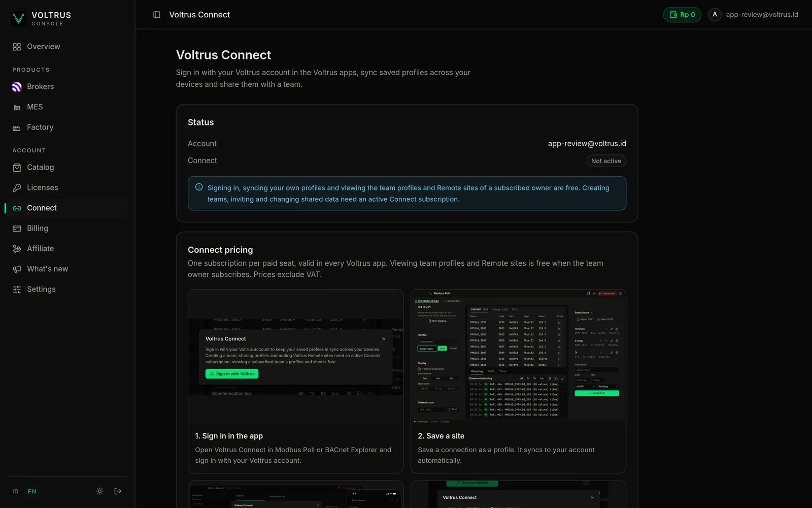
Task: Open the Licenses page
Action: pyautogui.click(x=67, y=188)
